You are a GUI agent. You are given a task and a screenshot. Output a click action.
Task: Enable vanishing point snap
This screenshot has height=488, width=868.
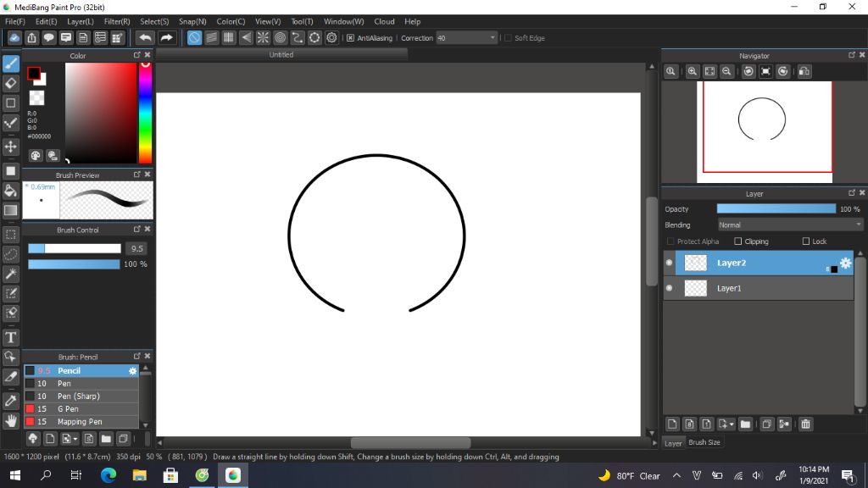(x=246, y=37)
